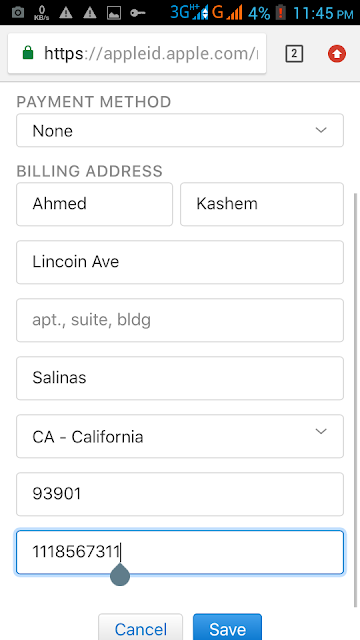Tap the camera icon in status bar
Image resolution: width=360 pixels, height=640 pixels.
18,13
